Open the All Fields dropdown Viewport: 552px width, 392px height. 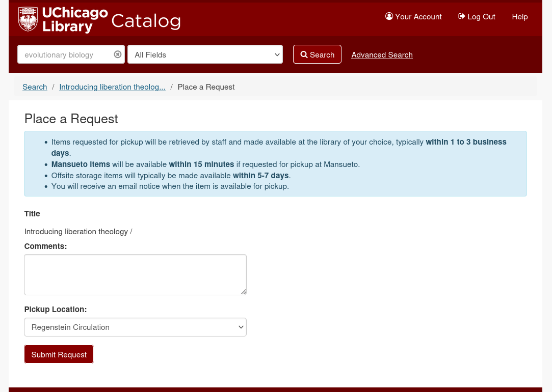pyautogui.click(x=205, y=54)
